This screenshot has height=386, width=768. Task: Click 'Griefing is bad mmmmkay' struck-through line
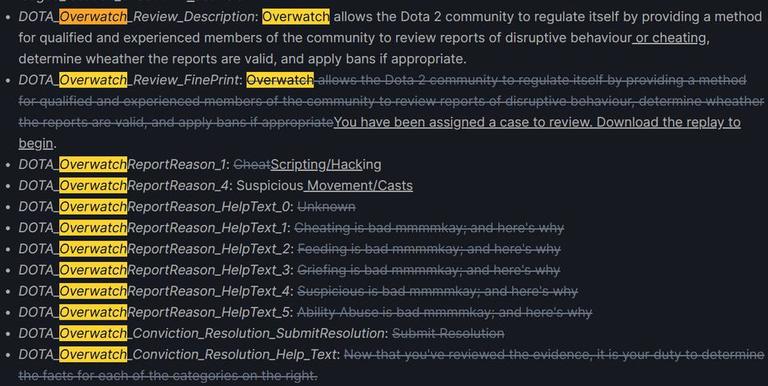tap(429, 269)
